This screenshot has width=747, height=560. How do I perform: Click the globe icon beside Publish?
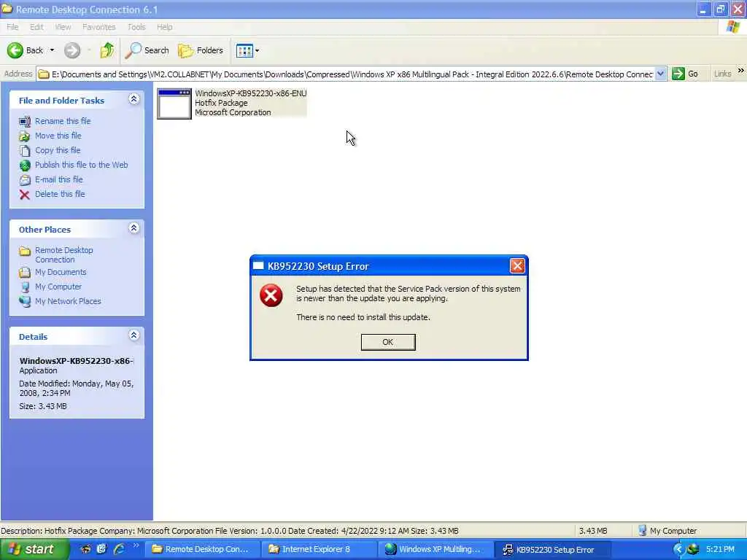pyautogui.click(x=25, y=166)
